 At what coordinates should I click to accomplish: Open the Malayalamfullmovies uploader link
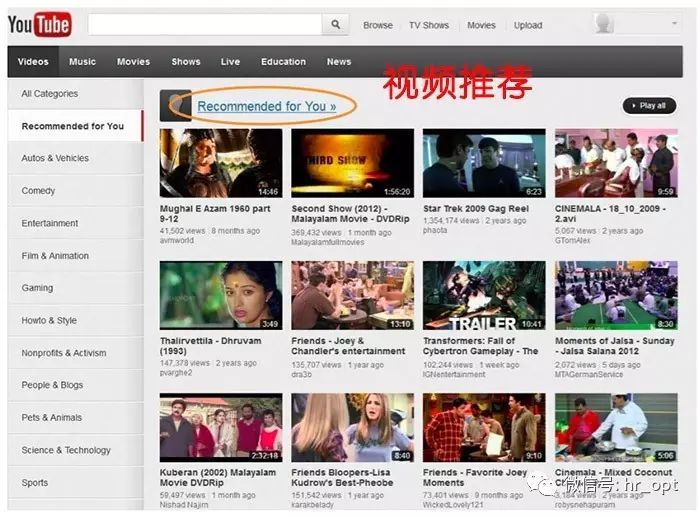point(328,242)
